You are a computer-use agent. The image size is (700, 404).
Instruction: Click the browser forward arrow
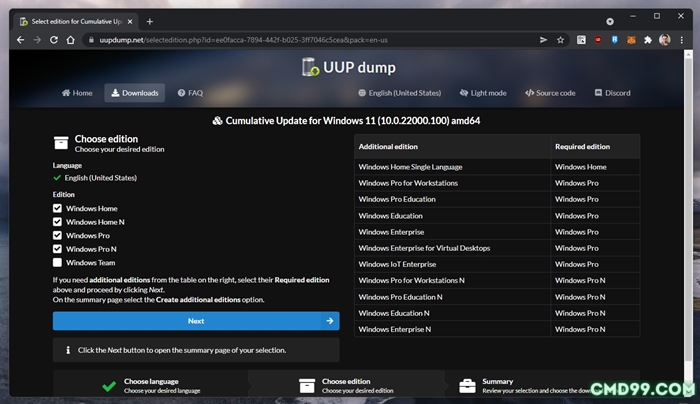(37, 40)
